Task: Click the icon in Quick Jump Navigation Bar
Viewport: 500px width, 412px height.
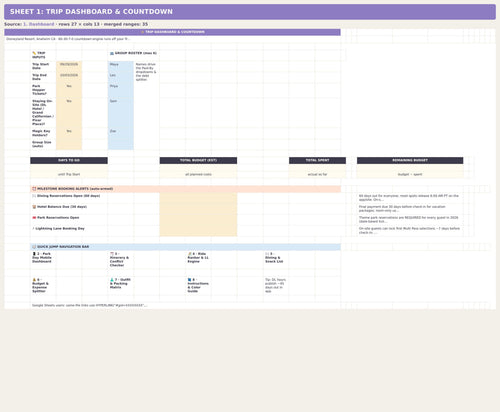Action: pyautogui.click(x=34, y=247)
